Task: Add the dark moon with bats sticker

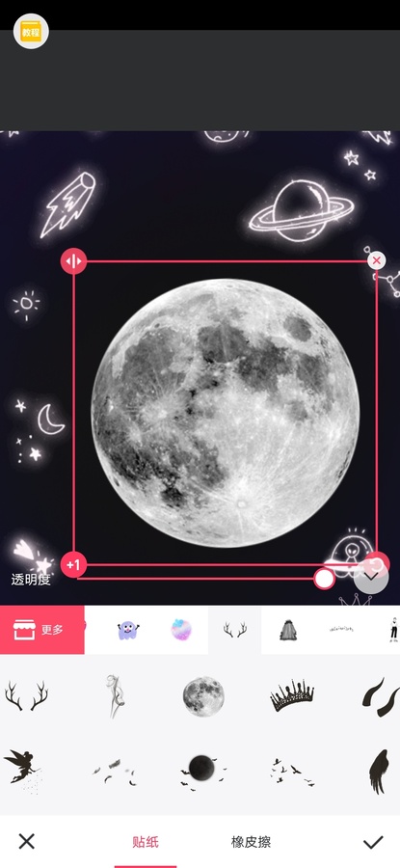Action: [x=202, y=772]
